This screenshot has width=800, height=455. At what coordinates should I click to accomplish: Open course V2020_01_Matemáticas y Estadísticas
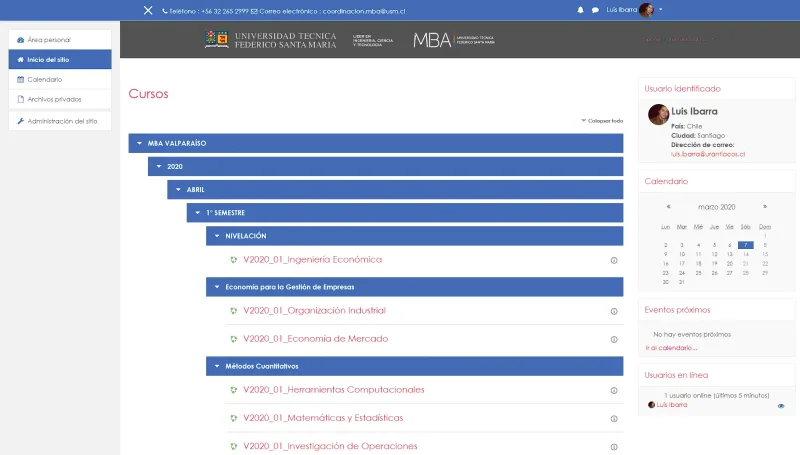coord(323,418)
